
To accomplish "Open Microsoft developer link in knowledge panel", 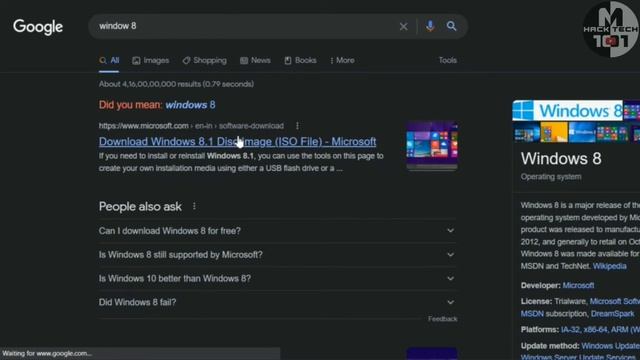I will coord(578,285).
